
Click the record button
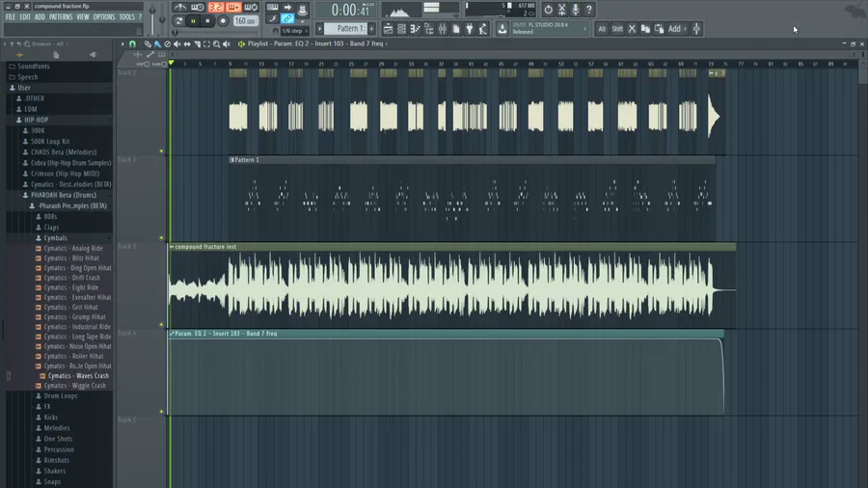tap(223, 21)
